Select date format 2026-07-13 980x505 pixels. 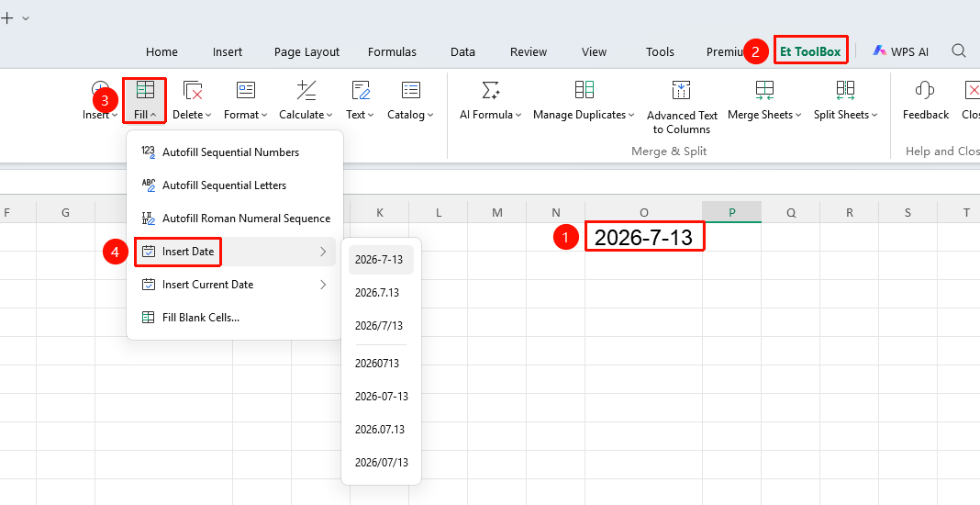(381, 397)
